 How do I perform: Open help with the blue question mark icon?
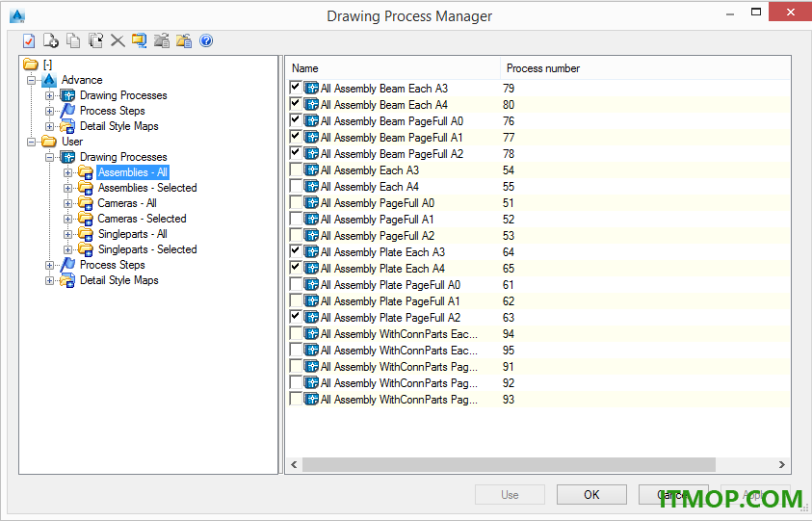point(206,40)
